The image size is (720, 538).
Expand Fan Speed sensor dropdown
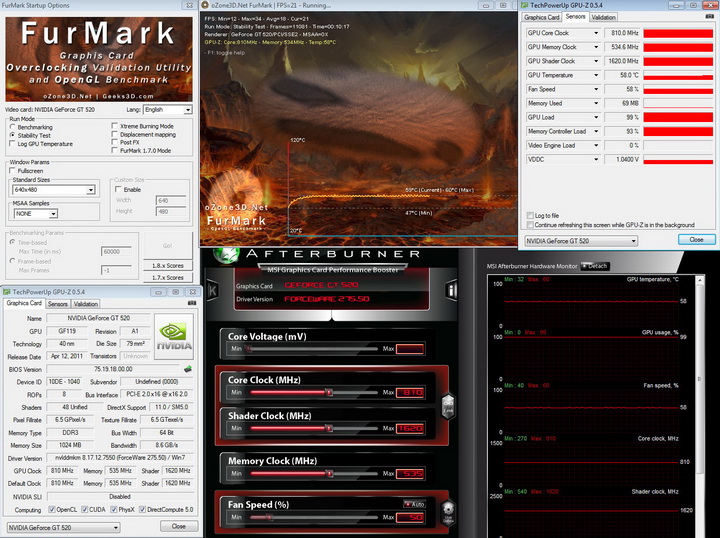coord(596,89)
